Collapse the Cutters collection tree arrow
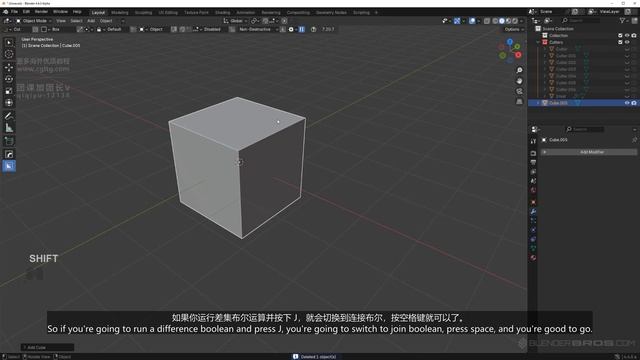 click(x=538, y=42)
